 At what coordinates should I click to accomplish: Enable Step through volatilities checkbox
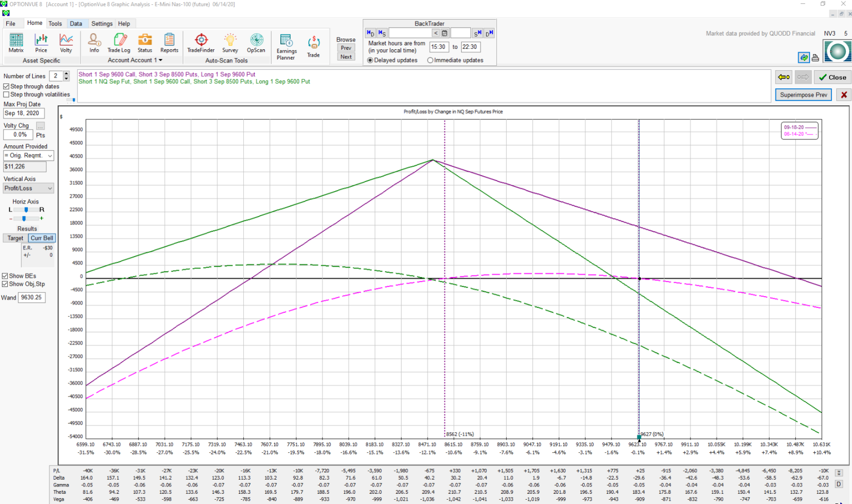pos(6,95)
